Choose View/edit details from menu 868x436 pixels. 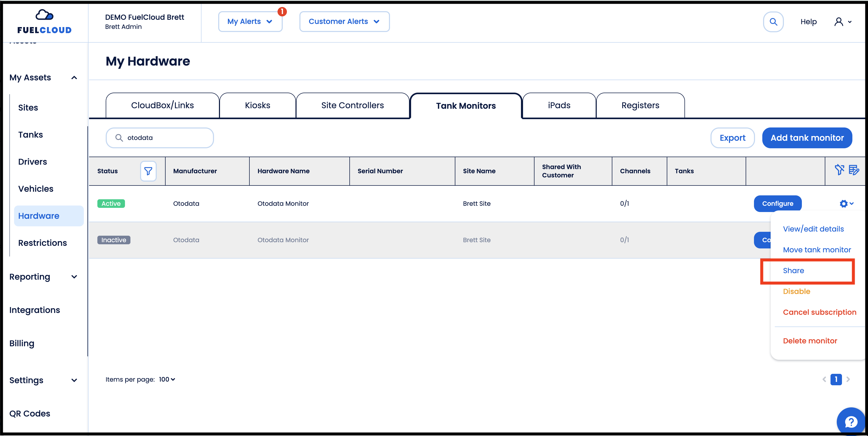[x=813, y=229]
